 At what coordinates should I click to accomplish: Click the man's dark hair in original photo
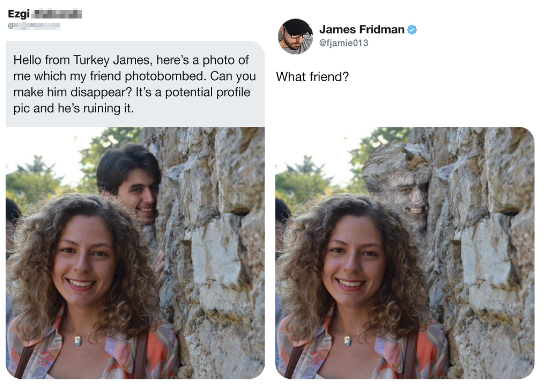(x=127, y=167)
